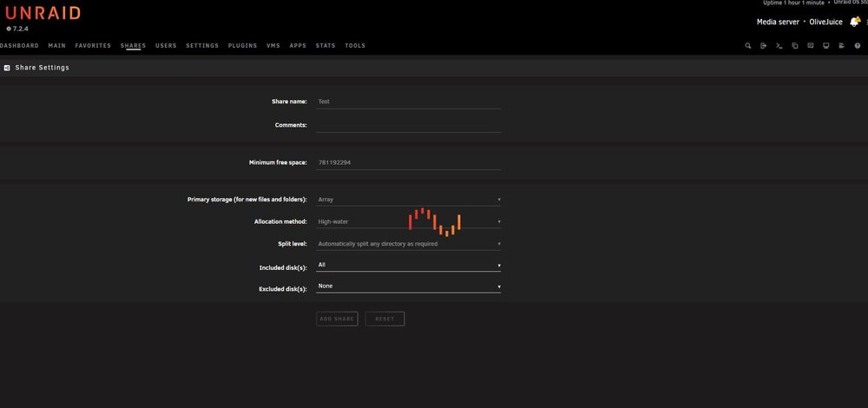The width and height of the screenshot is (868, 408).
Task: Focus the Minimum free space field
Action: (x=409, y=162)
